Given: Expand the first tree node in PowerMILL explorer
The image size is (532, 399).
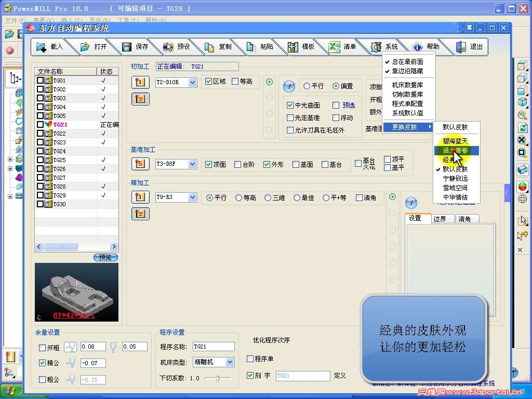Looking at the screenshot, I should coord(10,159).
